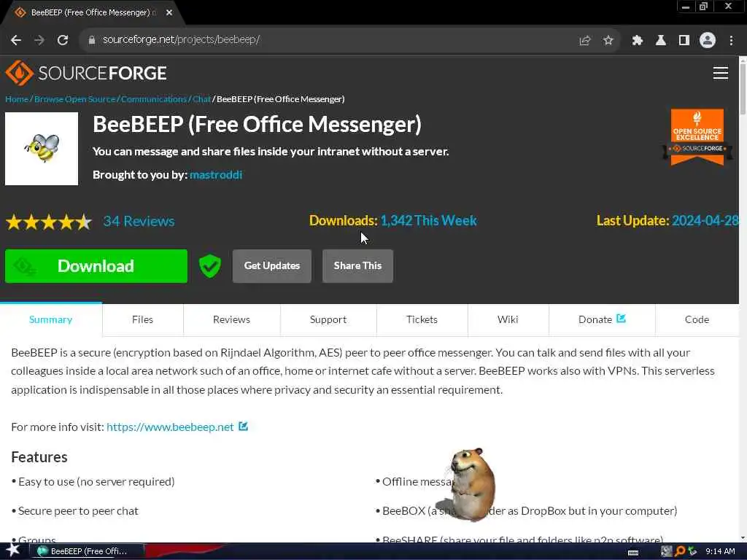
Task: Open the Chrome profile avatar
Action: tap(708, 41)
